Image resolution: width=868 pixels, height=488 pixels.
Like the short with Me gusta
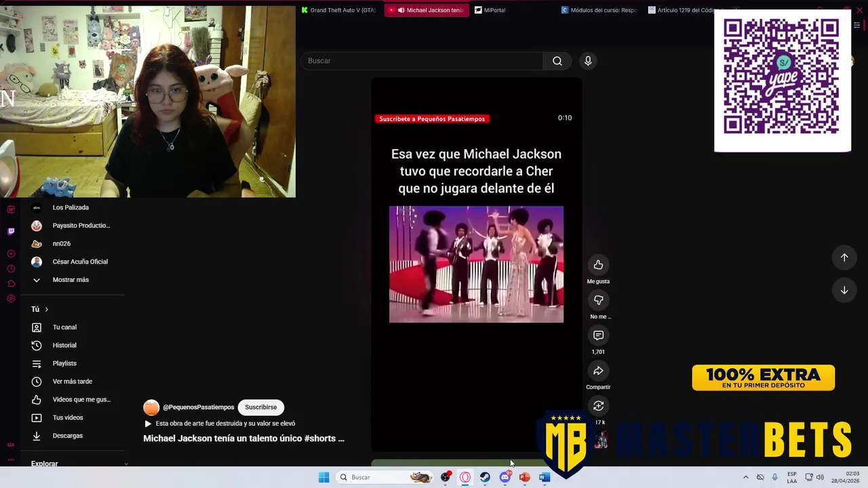[598, 265]
